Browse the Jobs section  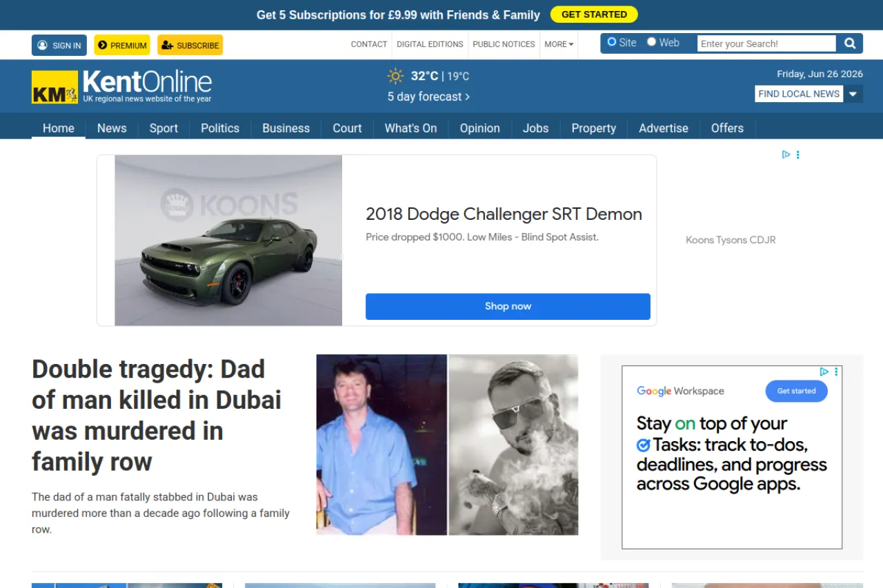tap(536, 128)
